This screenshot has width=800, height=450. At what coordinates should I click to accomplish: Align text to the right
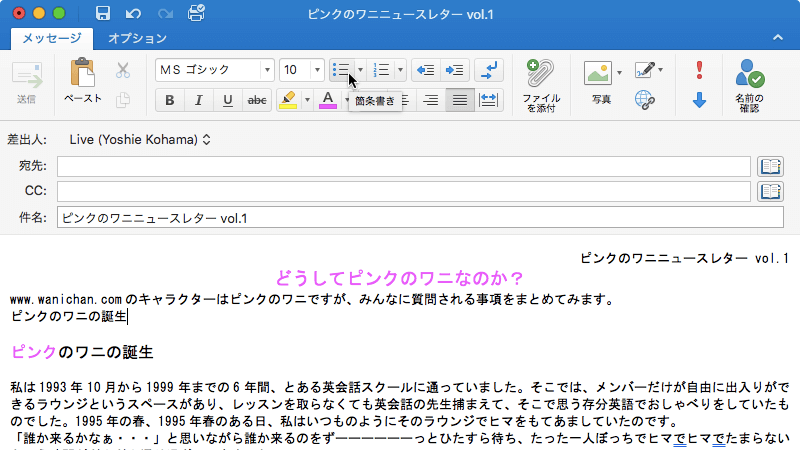coord(431,100)
